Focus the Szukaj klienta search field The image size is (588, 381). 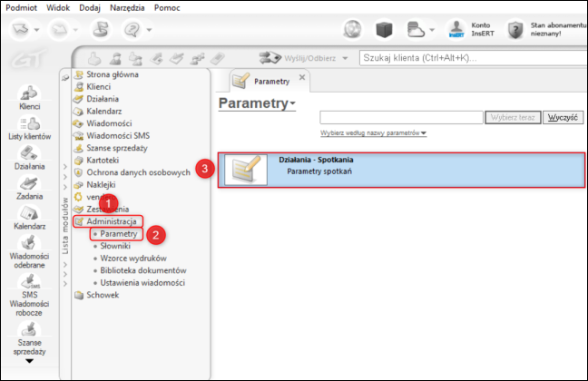click(474, 58)
